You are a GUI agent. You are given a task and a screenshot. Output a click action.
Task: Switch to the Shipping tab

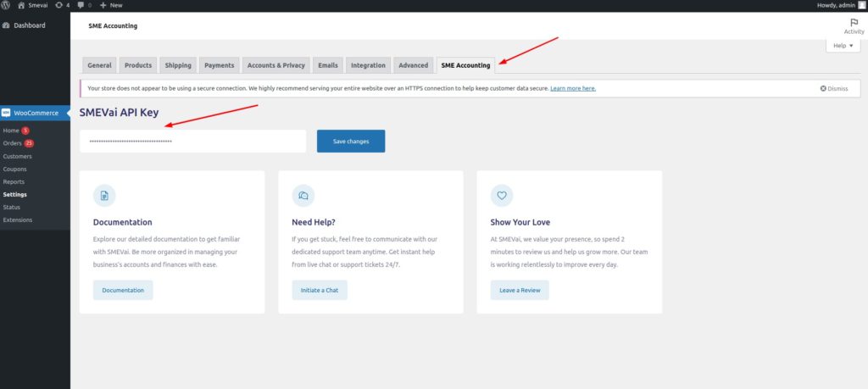178,65
